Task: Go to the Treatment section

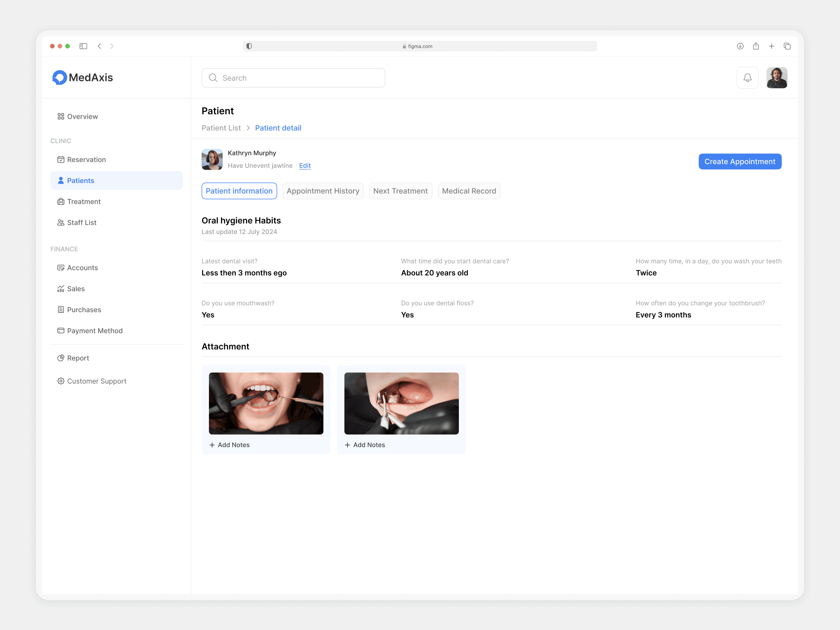Action: click(x=83, y=202)
